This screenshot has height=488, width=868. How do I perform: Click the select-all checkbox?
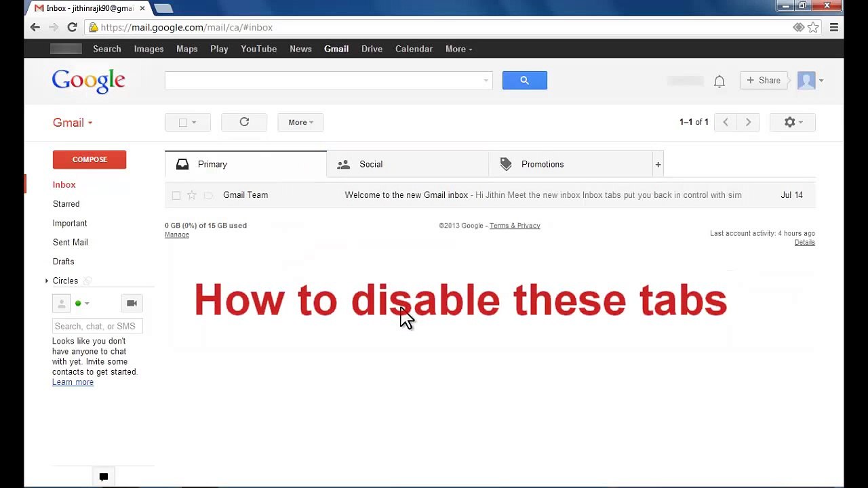click(182, 122)
